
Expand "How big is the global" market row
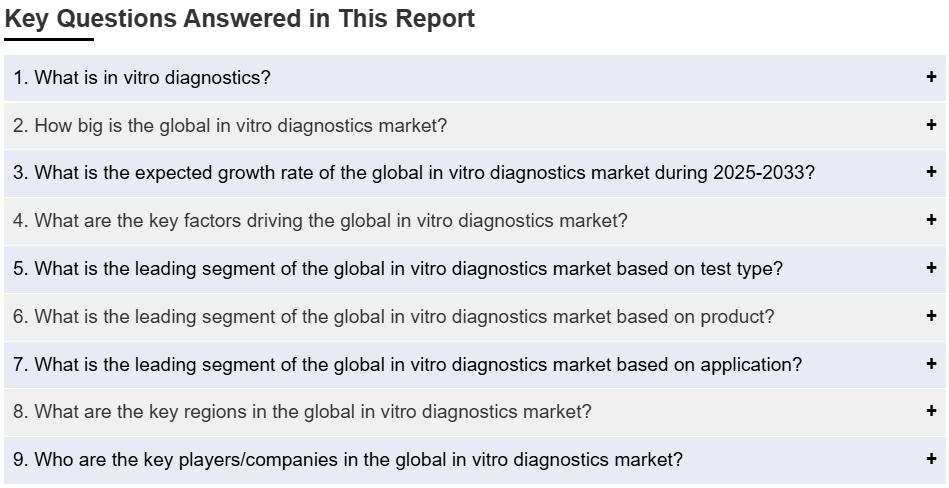point(474,125)
